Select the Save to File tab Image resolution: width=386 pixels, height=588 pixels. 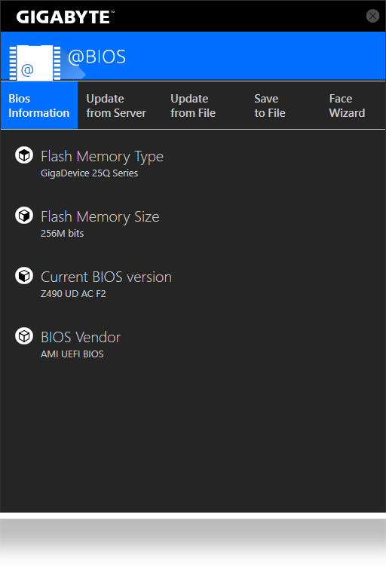coord(270,106)
